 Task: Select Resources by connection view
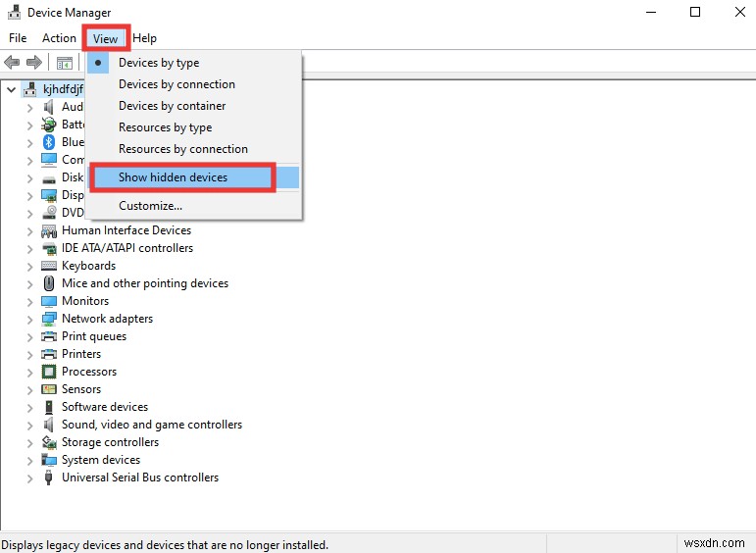[x=194, y=149]
